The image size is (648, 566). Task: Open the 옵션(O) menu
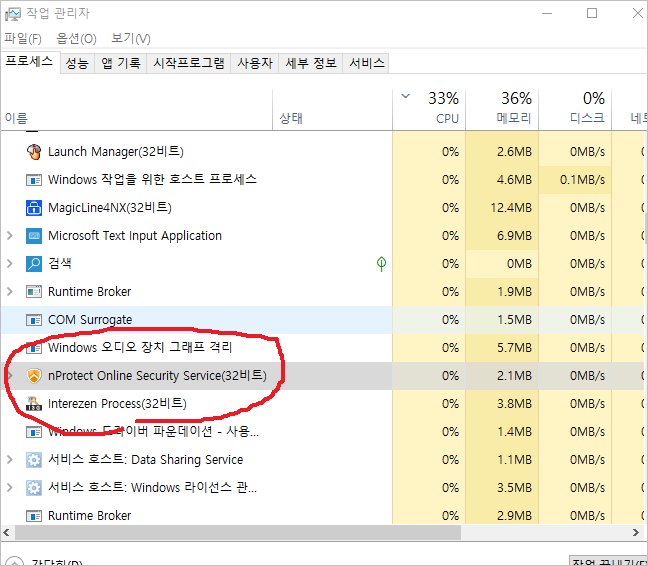tap(76, 38)
